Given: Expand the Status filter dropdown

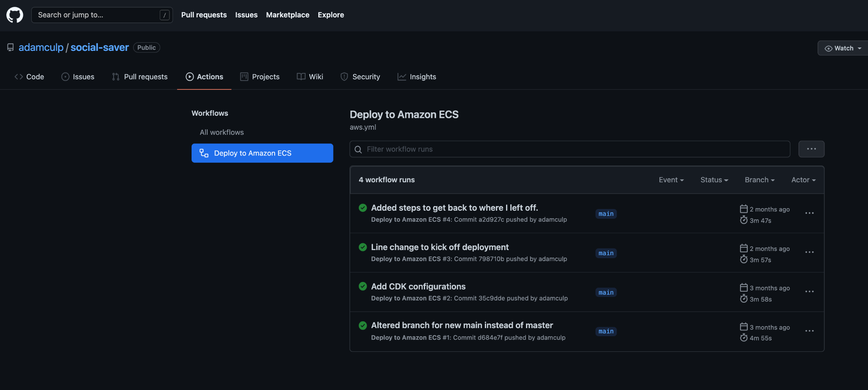Looking at the screenshot, I should tap(714, 180).
